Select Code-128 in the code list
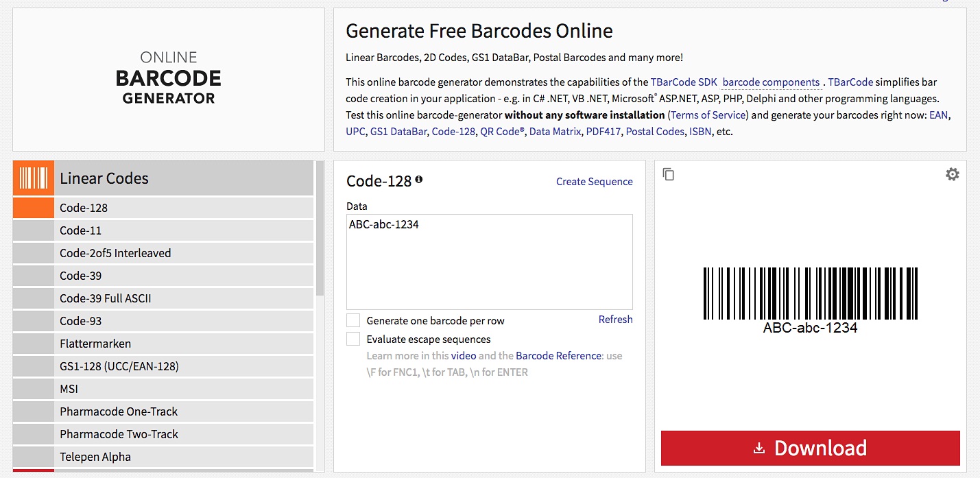Image resolution: width=980 pixels, height=478 pixels. (x=163, y=208)
